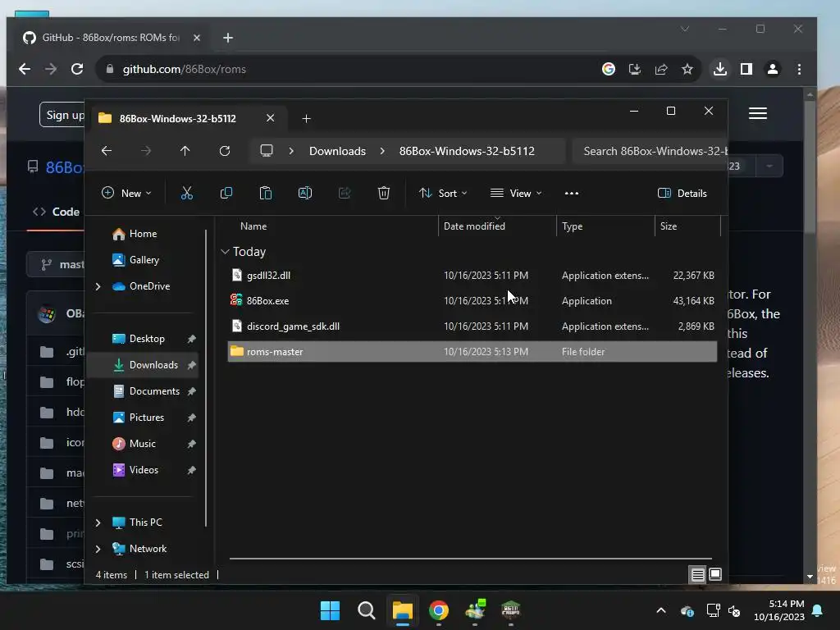Screen dimensions: 840x630
Task: Open GitHub hamburger menu
Action: point(757,113)
